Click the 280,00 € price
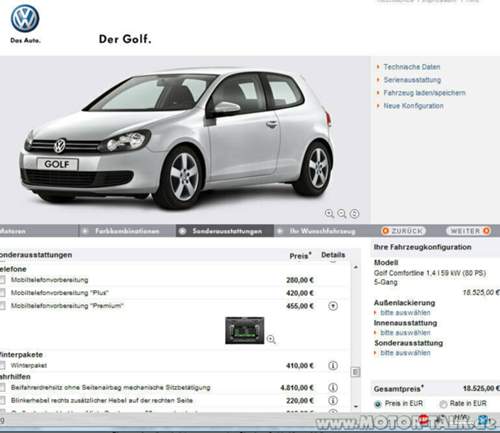The image size is (500, 433). pyautogui.click(x=300, y=280)
